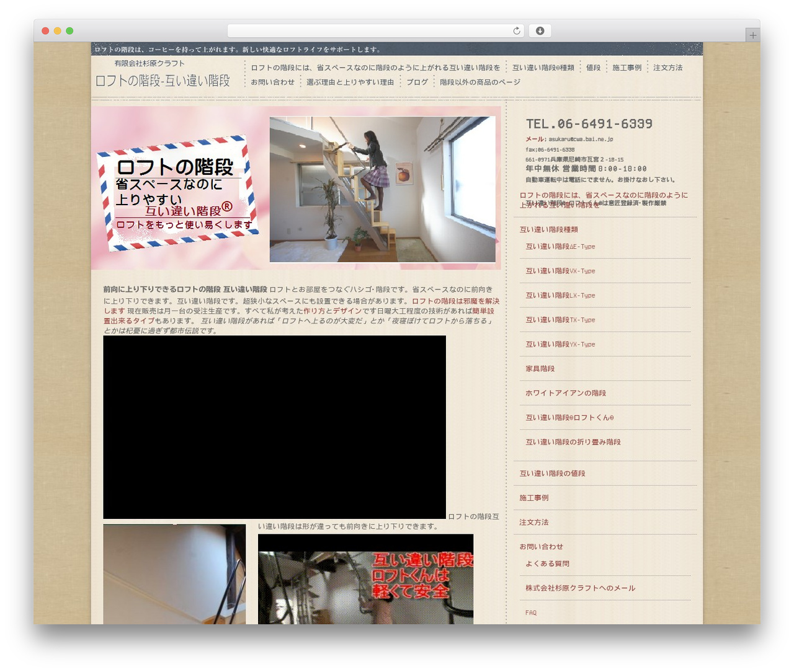Go to ブログ in the top menu
794x672 pixels.
pos(417,82)
